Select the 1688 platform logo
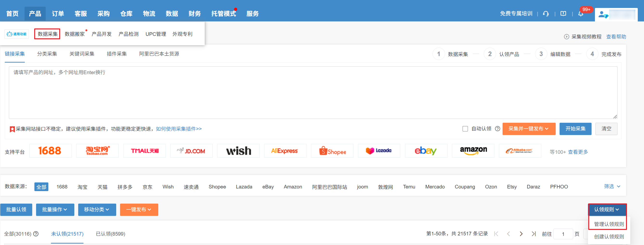 click(50, 151)
